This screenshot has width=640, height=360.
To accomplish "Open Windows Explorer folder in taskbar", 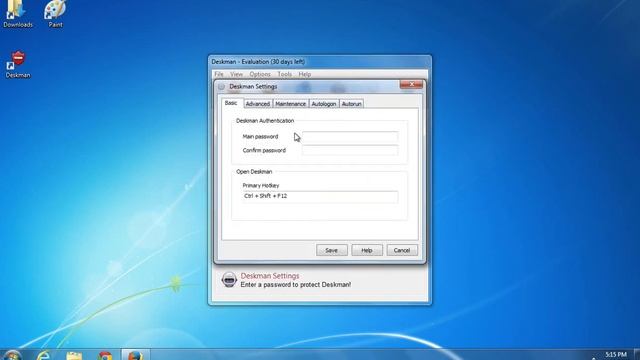I will click(74, 355).
